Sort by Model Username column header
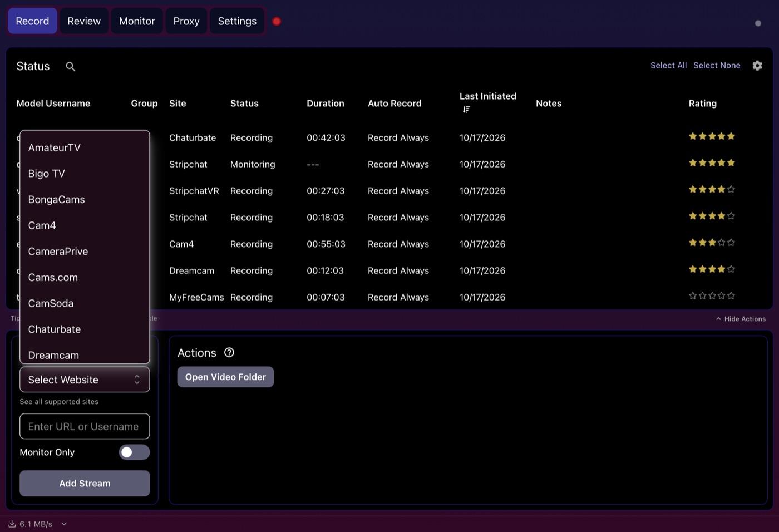Viewport: 779px width, 532px height. tap(53, 104)
